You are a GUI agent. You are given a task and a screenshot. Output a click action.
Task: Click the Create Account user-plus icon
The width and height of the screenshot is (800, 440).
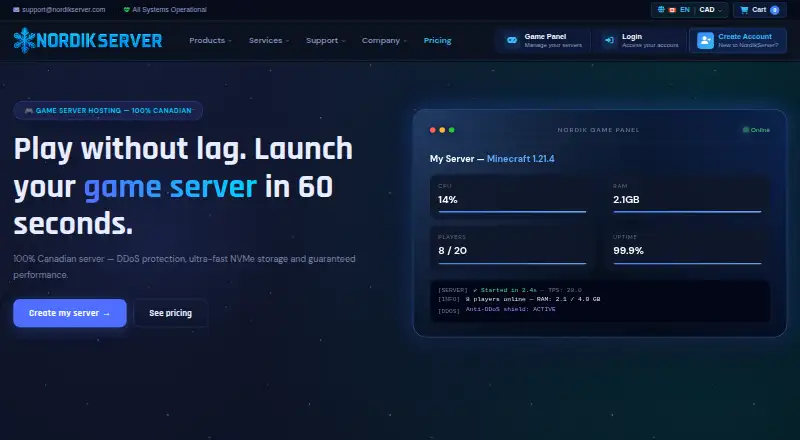click(x=705, y=40)
